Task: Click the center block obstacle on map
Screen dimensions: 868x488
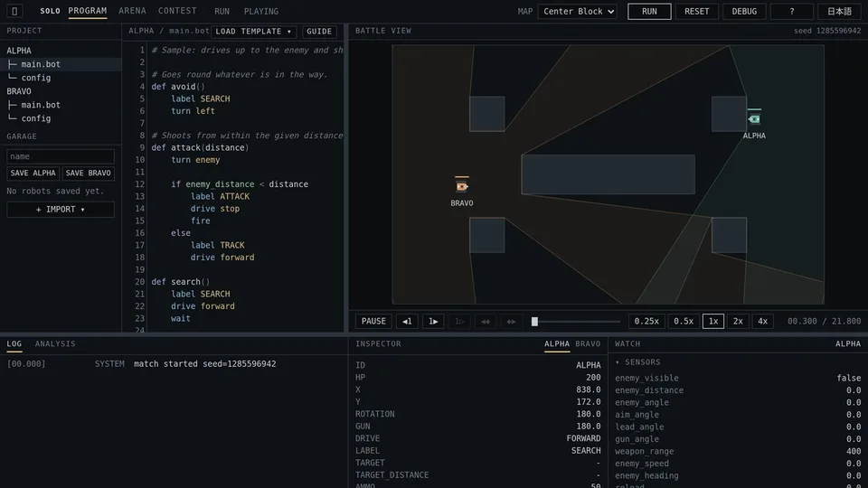Action: (x=608, y=174)
